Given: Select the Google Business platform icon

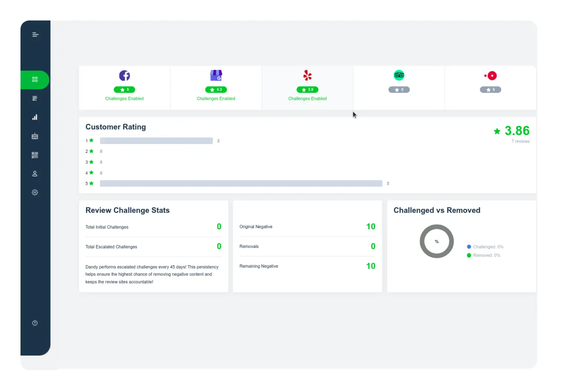Looking at the screenshot, I should click(x=216, y=76).
